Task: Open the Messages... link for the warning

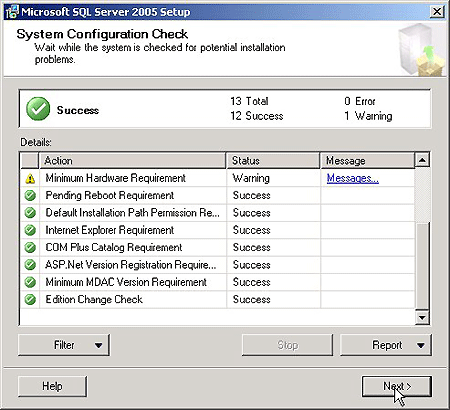Action: [x=352, y=178]
